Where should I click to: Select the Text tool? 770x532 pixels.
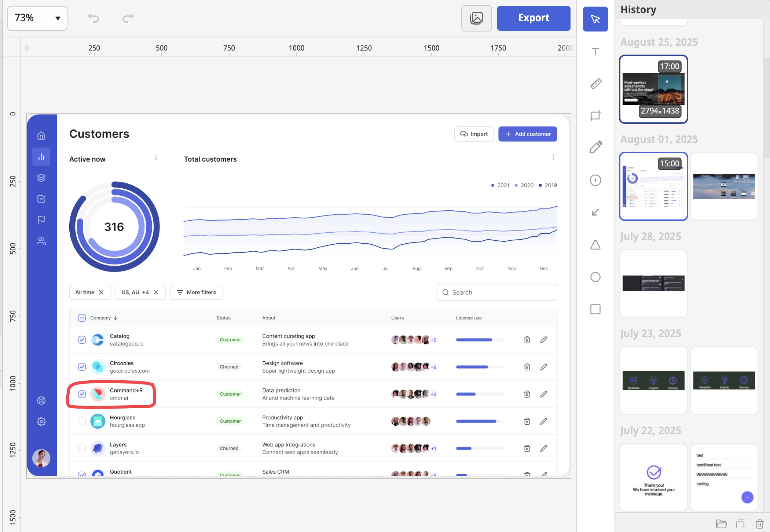tap(595, 52)
